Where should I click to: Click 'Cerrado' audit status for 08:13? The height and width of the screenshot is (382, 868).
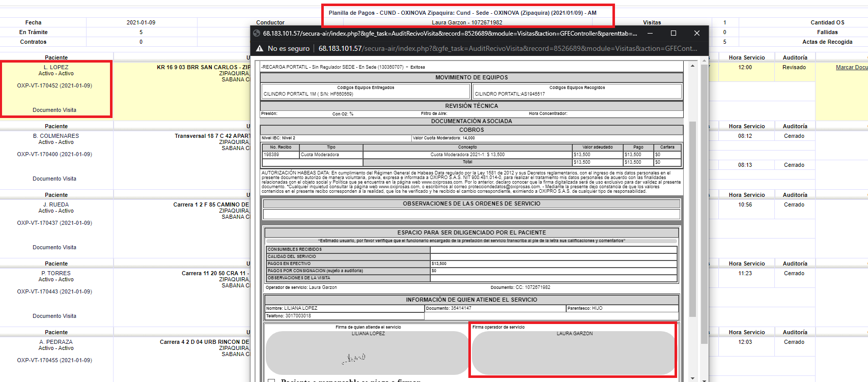794,165
